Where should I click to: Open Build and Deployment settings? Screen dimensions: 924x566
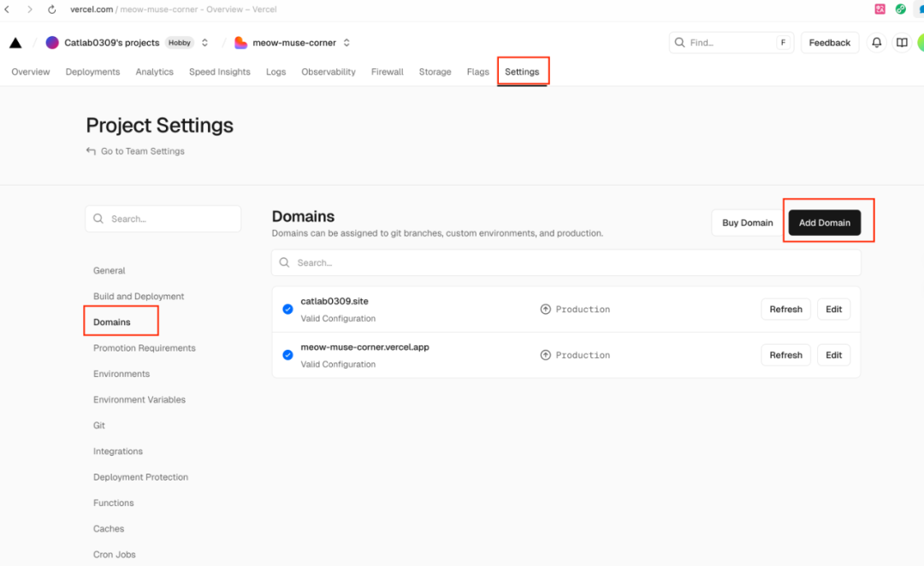[x=139, y=296]
